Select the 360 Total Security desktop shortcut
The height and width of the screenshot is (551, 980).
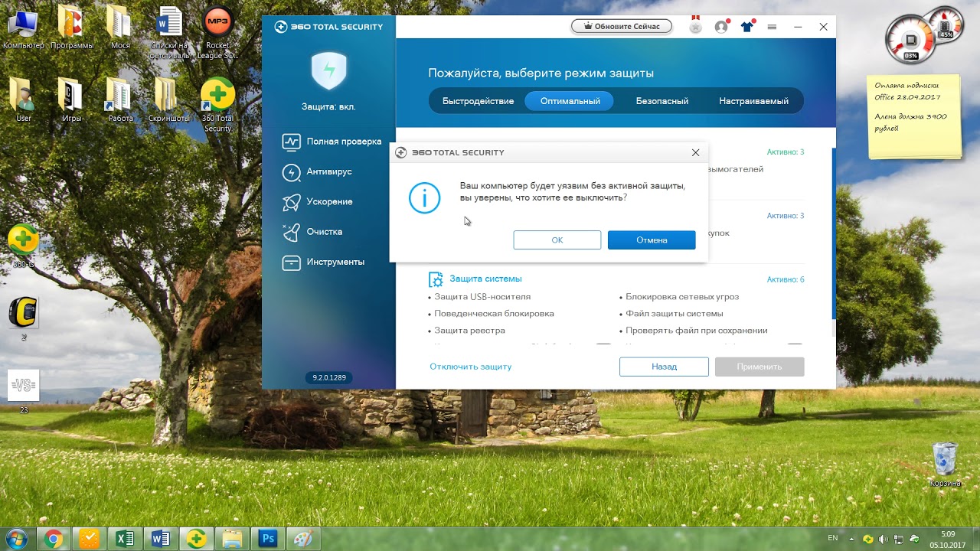click(x=218, y=106)
